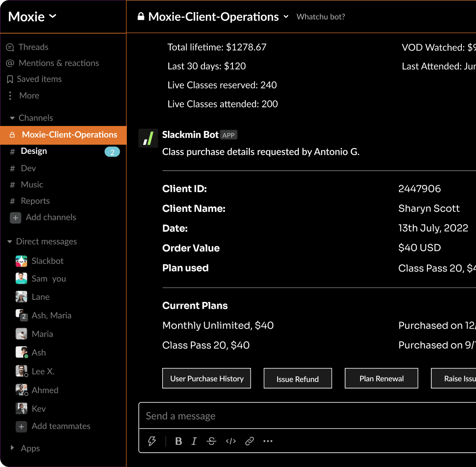Open Mentions & reactions
Viewport: 476px width, 467px height.
point(58,63)
